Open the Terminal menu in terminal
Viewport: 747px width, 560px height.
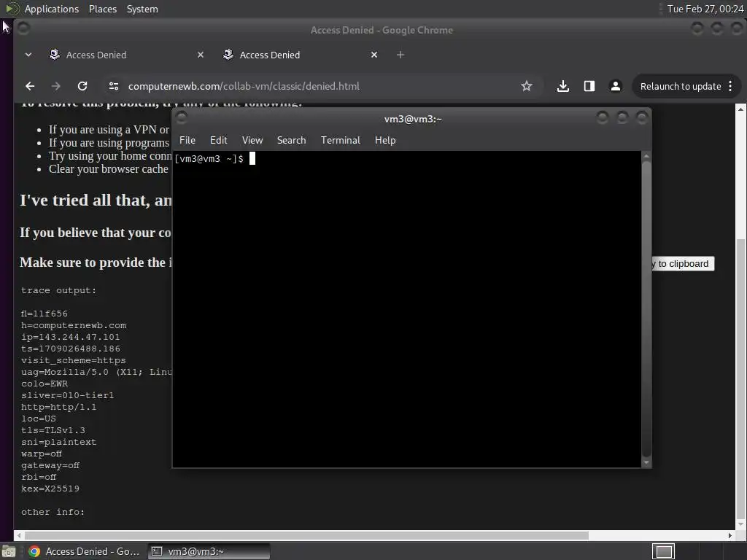click(x=340, y=140)
